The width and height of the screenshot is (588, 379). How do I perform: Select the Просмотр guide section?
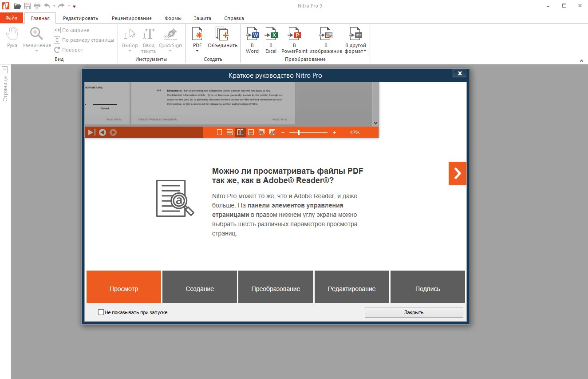pos(124,287)
